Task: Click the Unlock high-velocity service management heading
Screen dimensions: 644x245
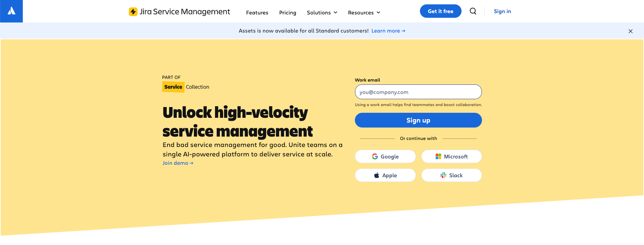Action: pyautogui.click(x=237, y=122)
